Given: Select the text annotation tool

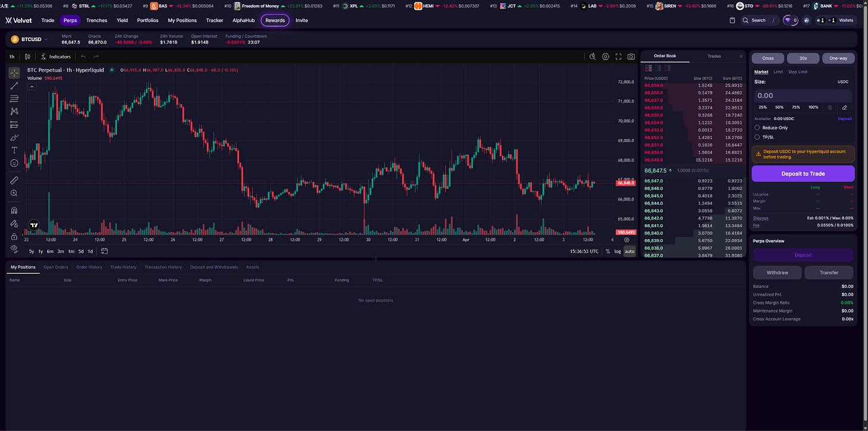Looking at the screenshot, I should pos(14,150).
